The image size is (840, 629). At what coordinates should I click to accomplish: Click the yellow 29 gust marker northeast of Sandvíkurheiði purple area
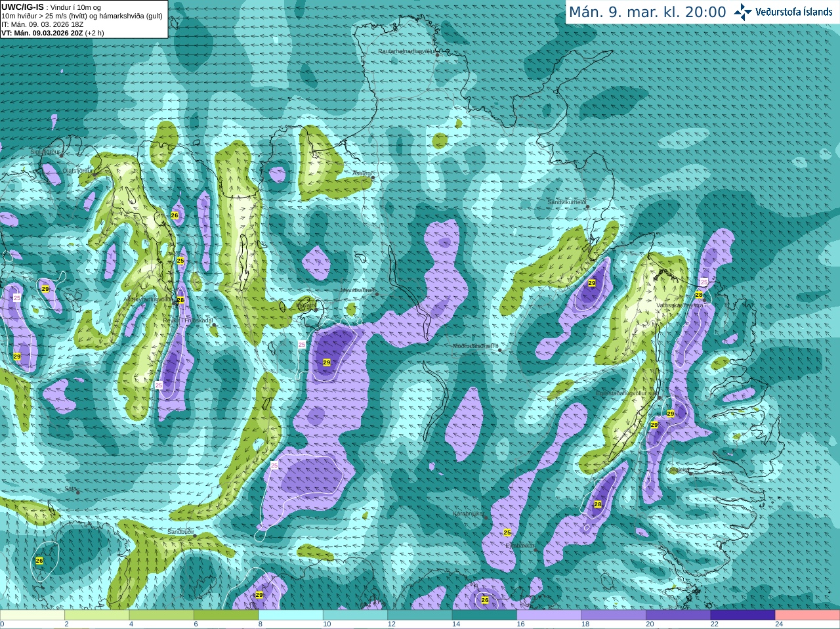tap(592, 283)
